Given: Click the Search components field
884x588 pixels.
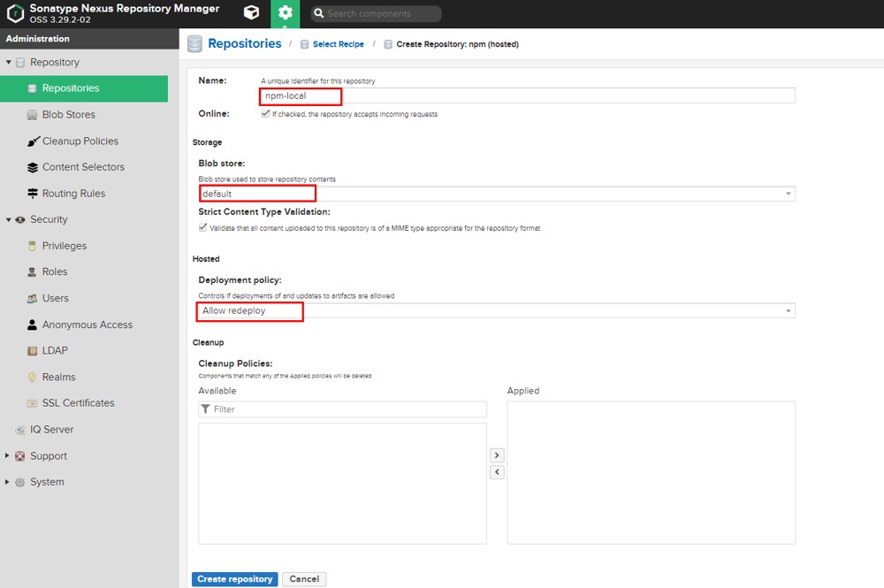Looking at the screenshot, I should [x=376, y=13].
